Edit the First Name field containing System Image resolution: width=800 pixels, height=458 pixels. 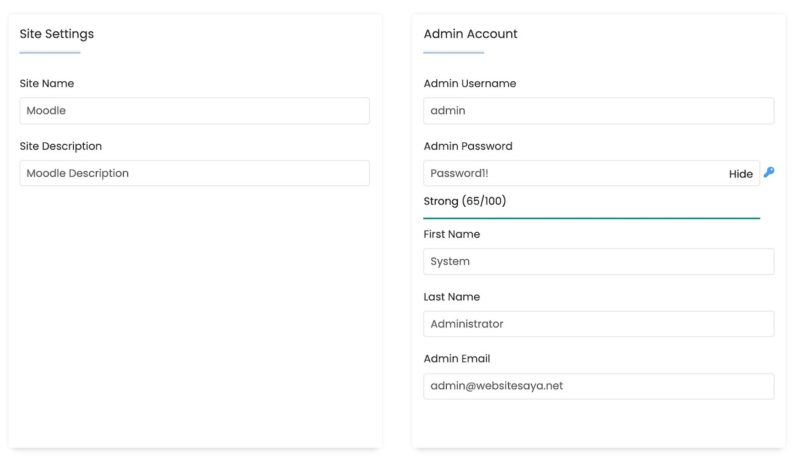[x=598, y=261]
